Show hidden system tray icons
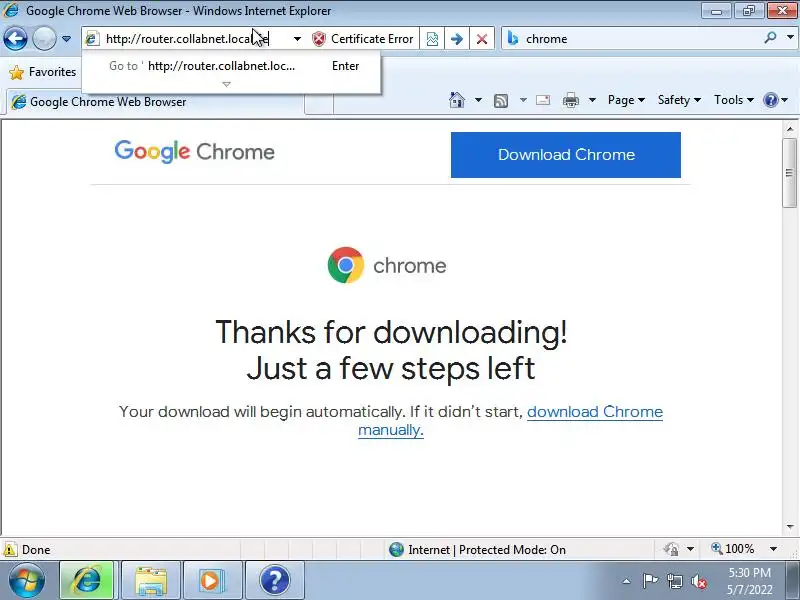 (627, 581)
